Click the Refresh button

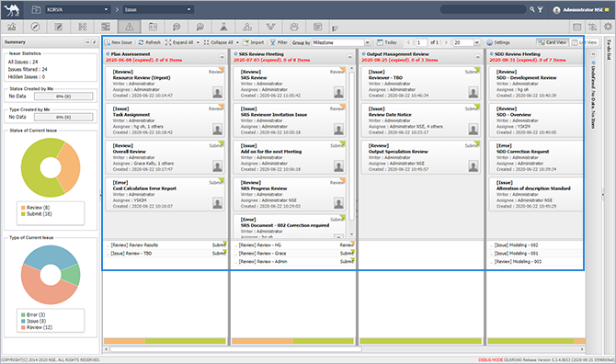tap(149, 42)
